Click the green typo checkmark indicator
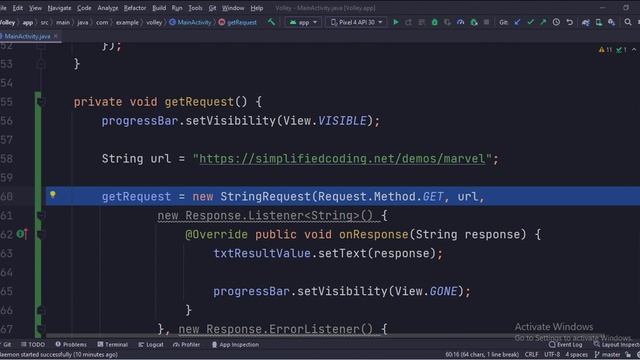The height and width of the screenshot is (360, 640). [x=621, y=50]
